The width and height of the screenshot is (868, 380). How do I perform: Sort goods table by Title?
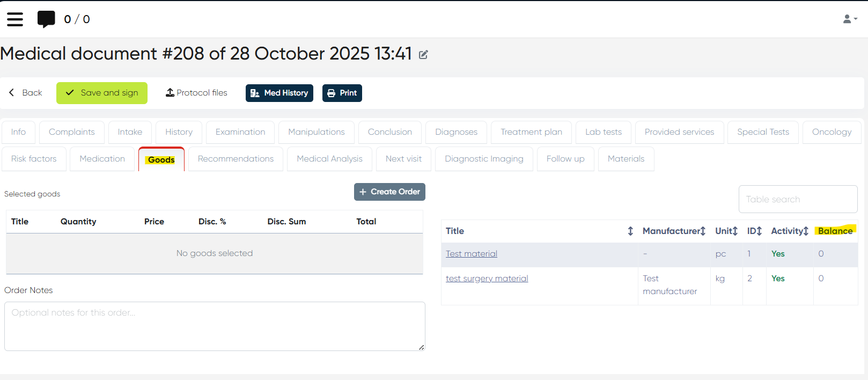point(630,231)
